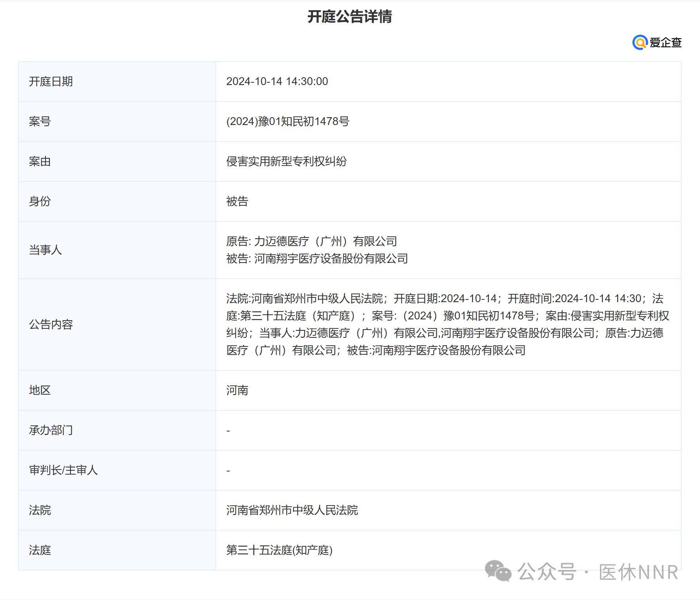The width and height of the screenshot is (700, 600).
Task: Click the 公告内容 announcement paragraph
Action: [x=448, y=324]
